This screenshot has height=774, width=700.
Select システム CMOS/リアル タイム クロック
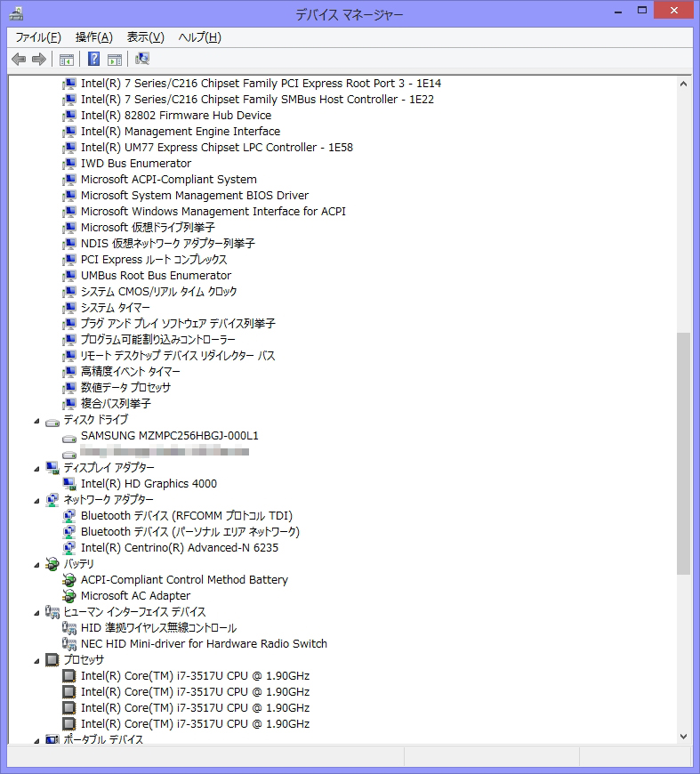[x=158, y=292]
